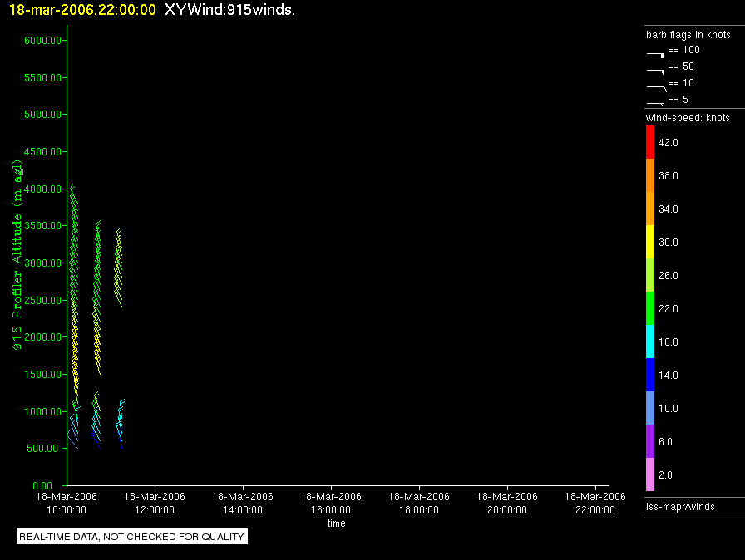This screenshot has height=560, width=745.
Task: Click the XYWind:915winds. plot title
Action: [x=230, y=10]
